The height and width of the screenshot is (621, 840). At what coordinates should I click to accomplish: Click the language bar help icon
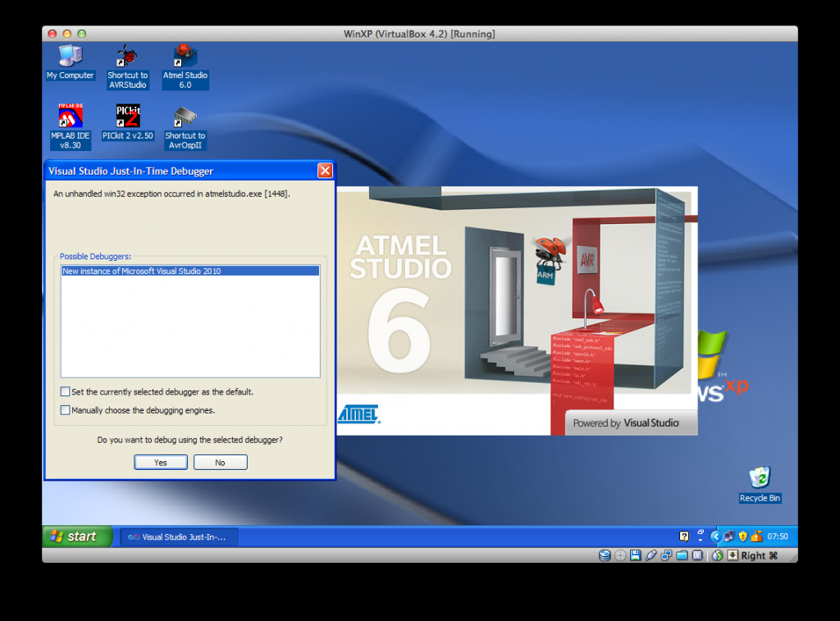coord(684,537)
